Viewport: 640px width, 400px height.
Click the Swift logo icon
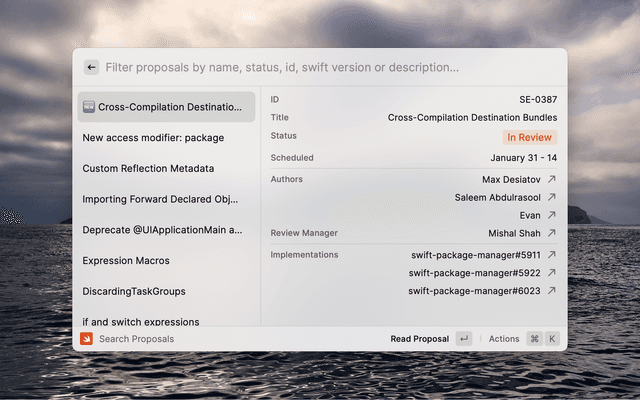(x=87, y=339)
